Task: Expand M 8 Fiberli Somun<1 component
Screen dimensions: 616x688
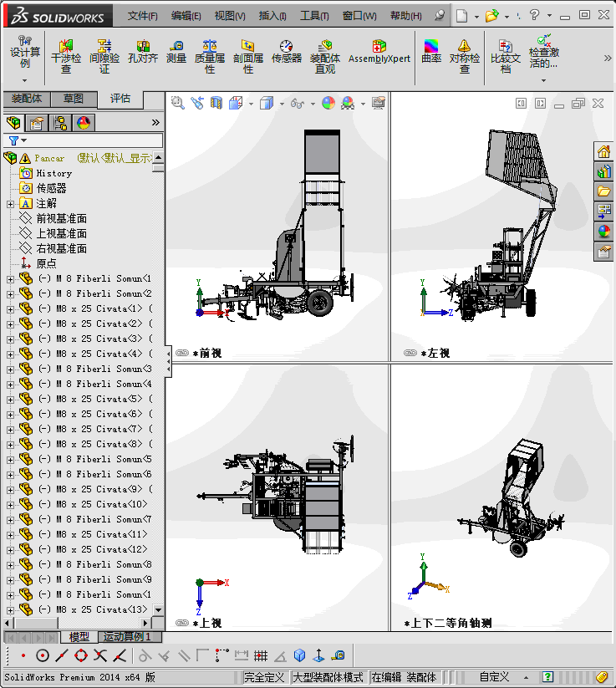Action: [11, 279]
